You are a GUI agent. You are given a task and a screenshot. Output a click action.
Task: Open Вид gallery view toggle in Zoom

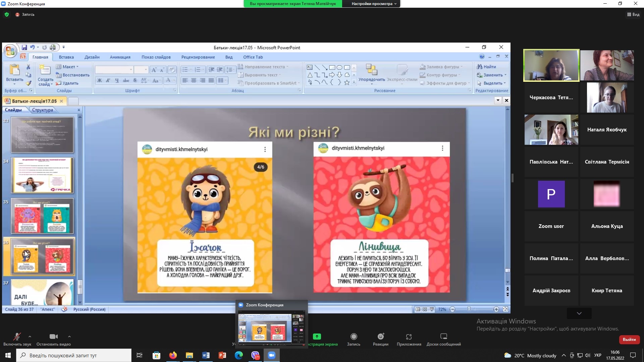click(633, 14)
